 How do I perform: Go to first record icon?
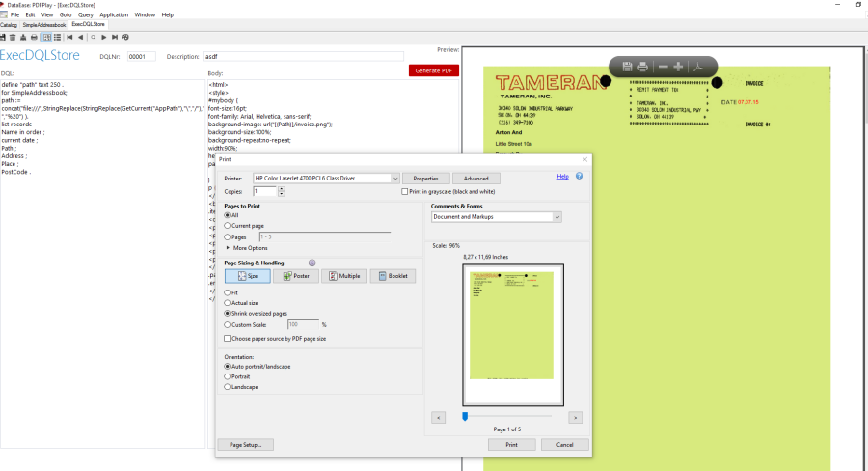(69, 37)
